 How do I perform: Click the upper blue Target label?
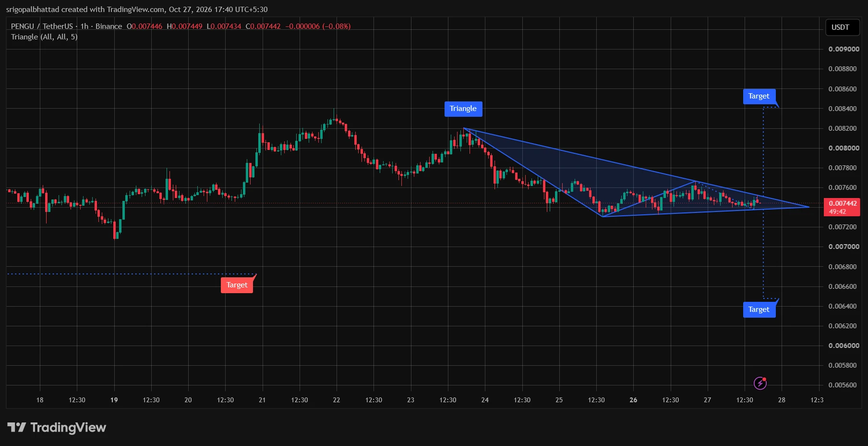759,96
